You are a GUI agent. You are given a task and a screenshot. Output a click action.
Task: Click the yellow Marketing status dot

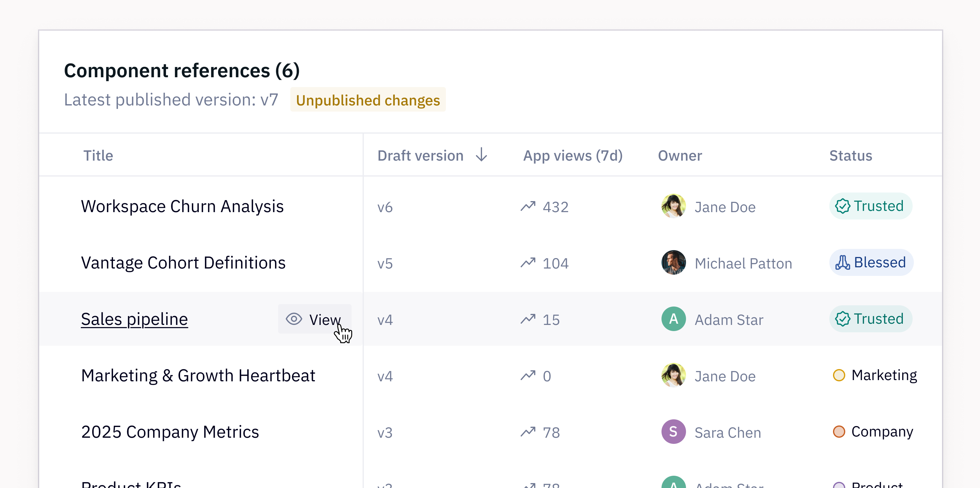[x=839, y=375]
